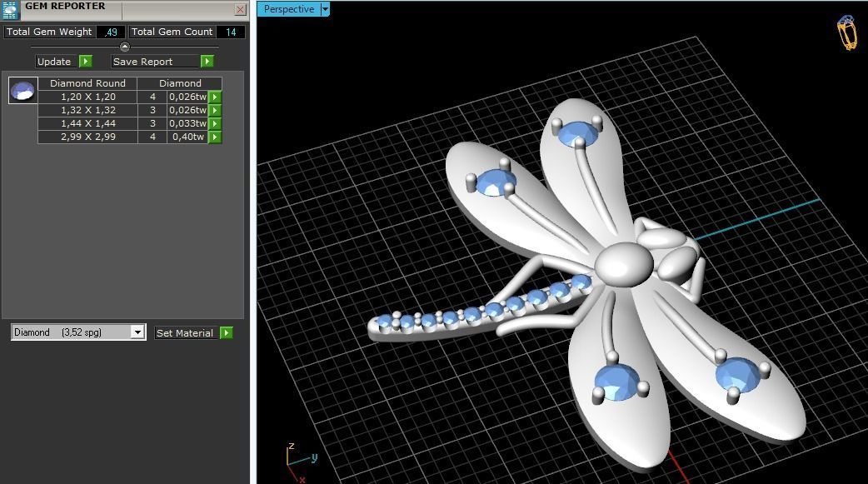Click green arrow for 1,32 X 1,32 row
The image size is (868, 484).
(x=215, y=110)
